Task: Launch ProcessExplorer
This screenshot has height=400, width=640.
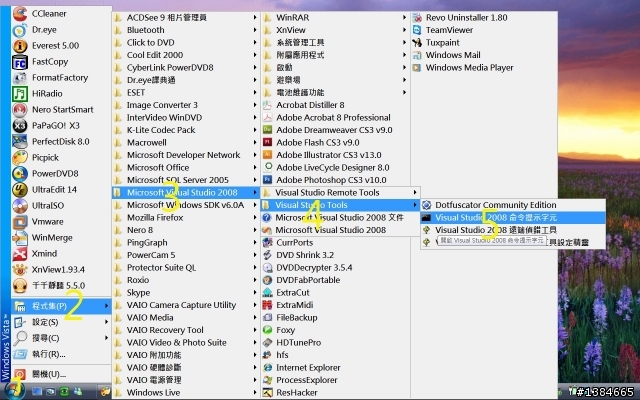Action: tap(335, 380)
